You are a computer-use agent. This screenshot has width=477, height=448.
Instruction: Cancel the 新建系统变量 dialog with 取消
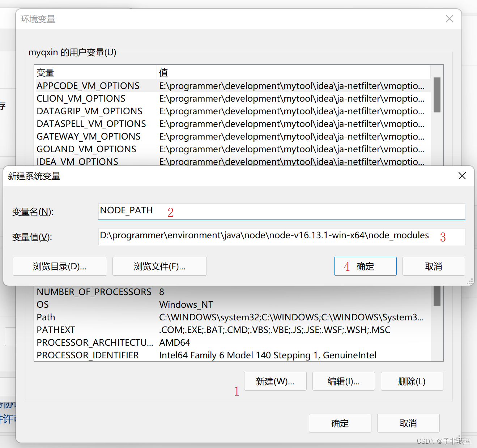click(434, 266)
